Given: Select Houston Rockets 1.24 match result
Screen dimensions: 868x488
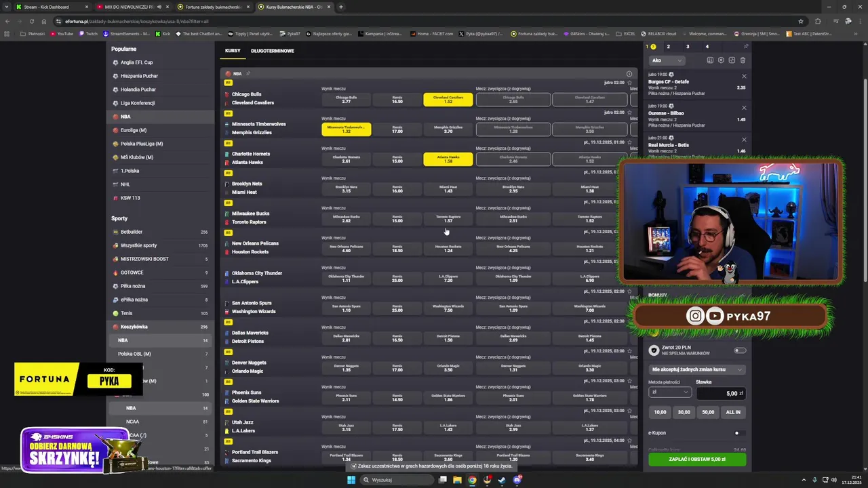Looking at the screenshot, I should 448,249.
